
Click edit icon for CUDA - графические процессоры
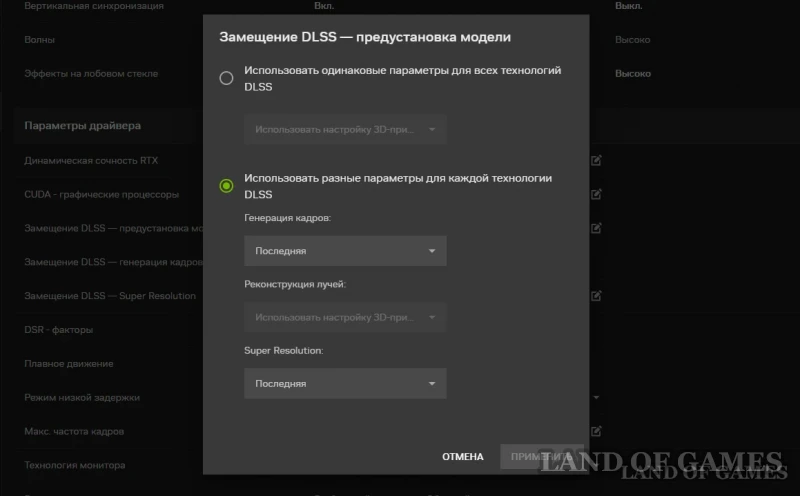pos(596,194)
